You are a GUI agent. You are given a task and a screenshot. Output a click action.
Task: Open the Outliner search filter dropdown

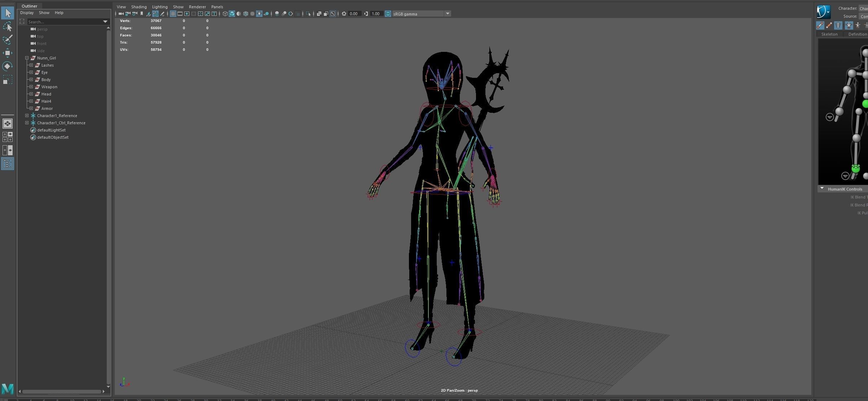(x=105, y=22)
